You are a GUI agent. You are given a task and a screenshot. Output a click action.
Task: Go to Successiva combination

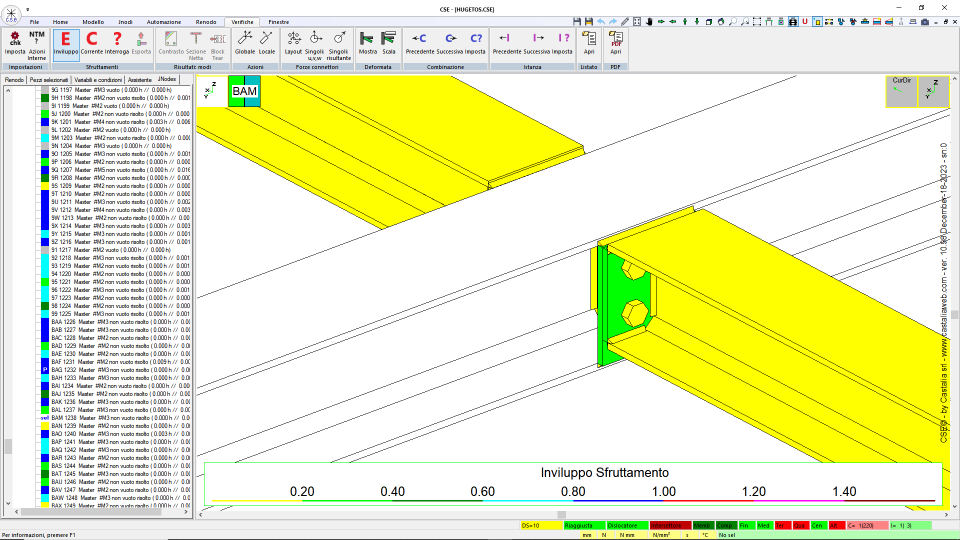coord(450,44)
